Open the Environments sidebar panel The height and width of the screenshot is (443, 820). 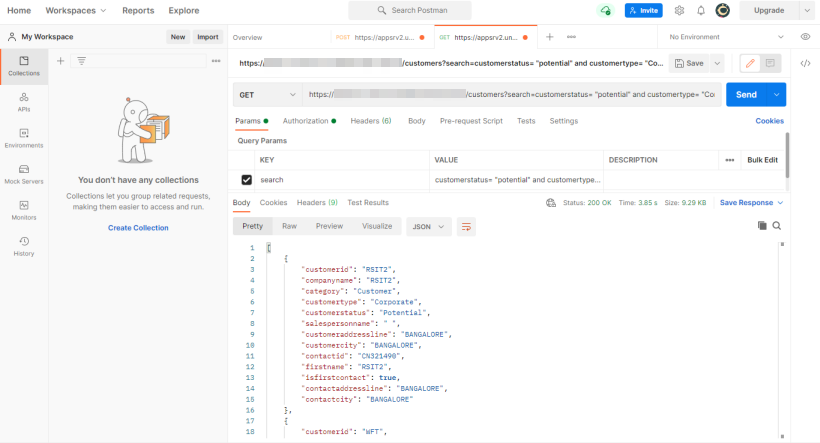(x=24, y=139)
